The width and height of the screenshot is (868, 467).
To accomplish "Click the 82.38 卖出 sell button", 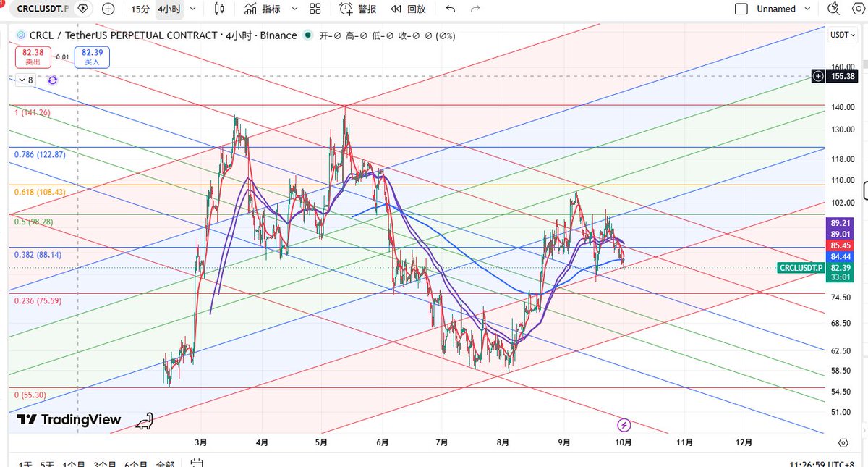I will (33, 57).
